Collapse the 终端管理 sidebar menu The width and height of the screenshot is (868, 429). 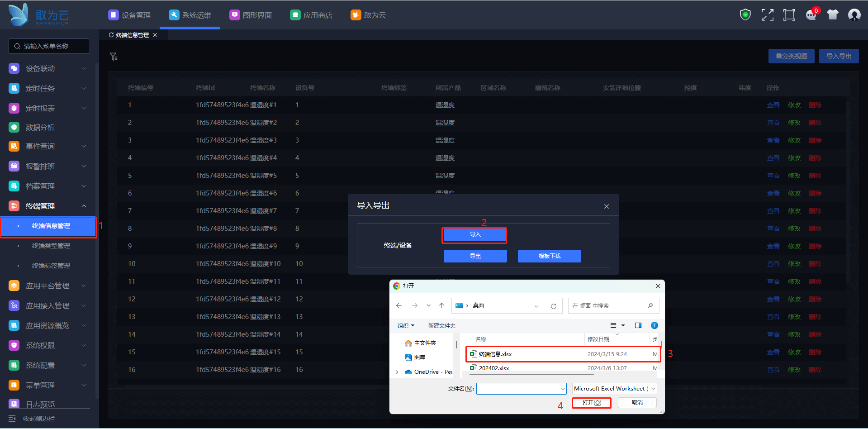click(x=84, y=206)
